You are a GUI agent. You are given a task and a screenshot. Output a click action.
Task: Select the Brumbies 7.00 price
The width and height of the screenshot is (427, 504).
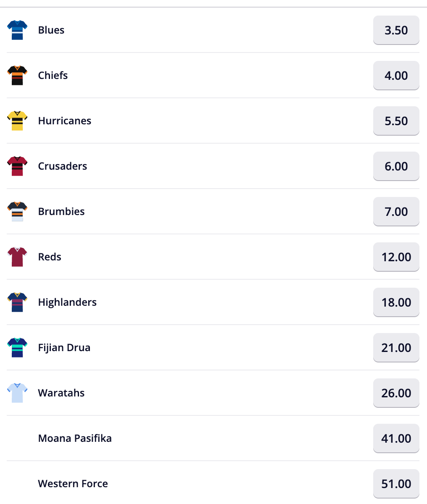396,212
